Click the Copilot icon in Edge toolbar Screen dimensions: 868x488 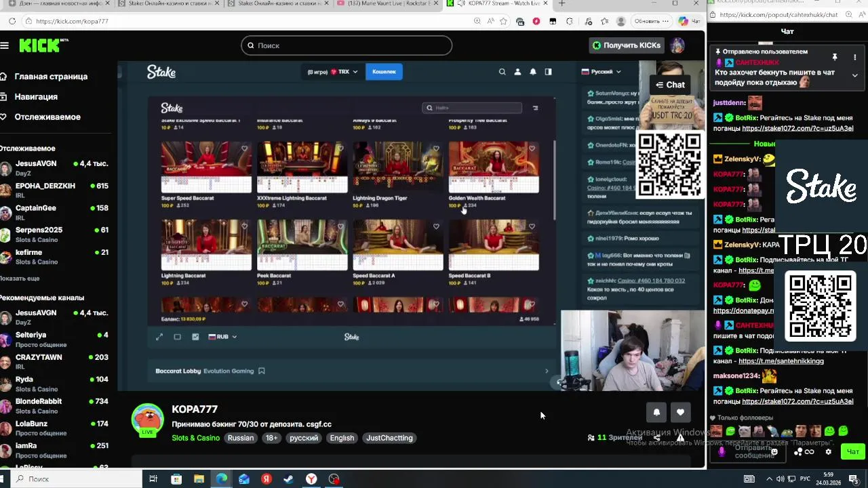pos(684,21)
